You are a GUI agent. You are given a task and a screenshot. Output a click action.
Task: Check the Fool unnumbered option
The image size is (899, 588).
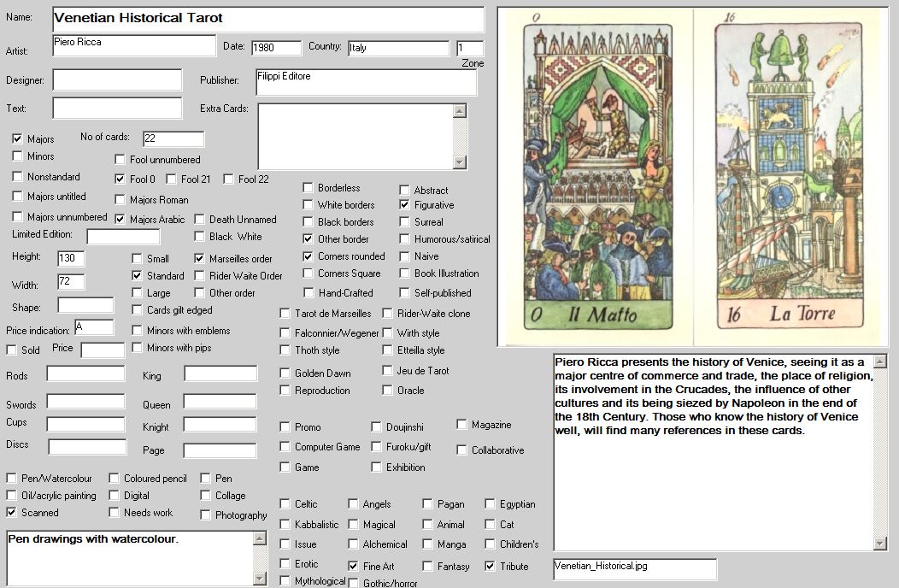tap(120, 159)
